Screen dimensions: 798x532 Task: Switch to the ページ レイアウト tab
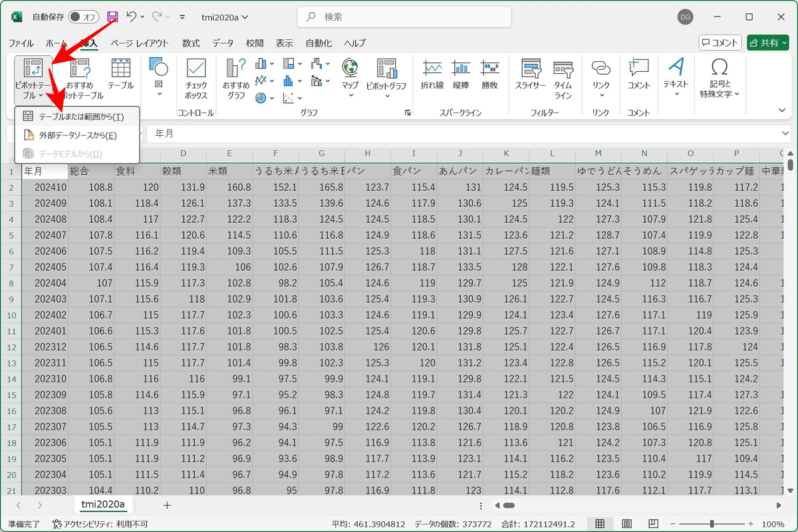(140, 43)
